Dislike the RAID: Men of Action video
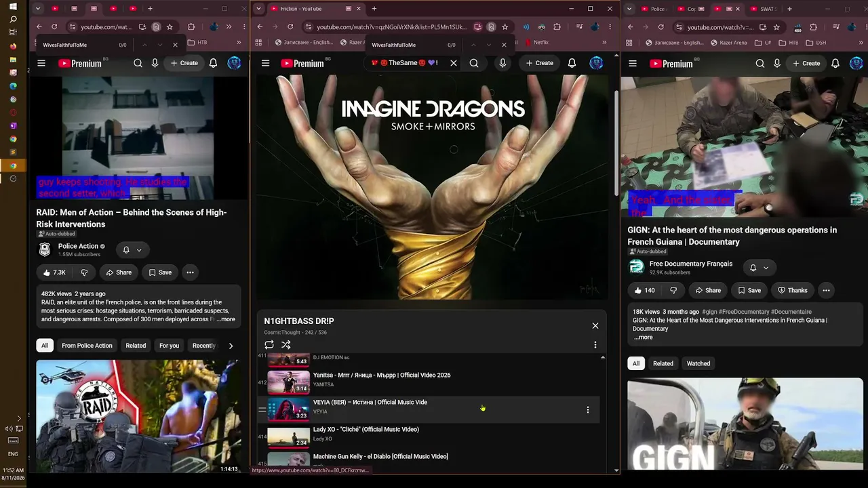Screen dimensions: 868x488 pos(84,272)
